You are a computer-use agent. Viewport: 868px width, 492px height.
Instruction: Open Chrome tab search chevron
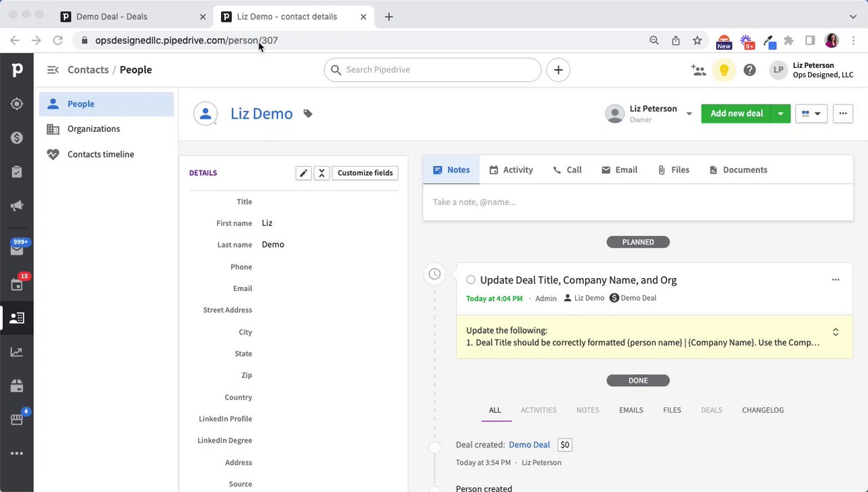(853, 16)
